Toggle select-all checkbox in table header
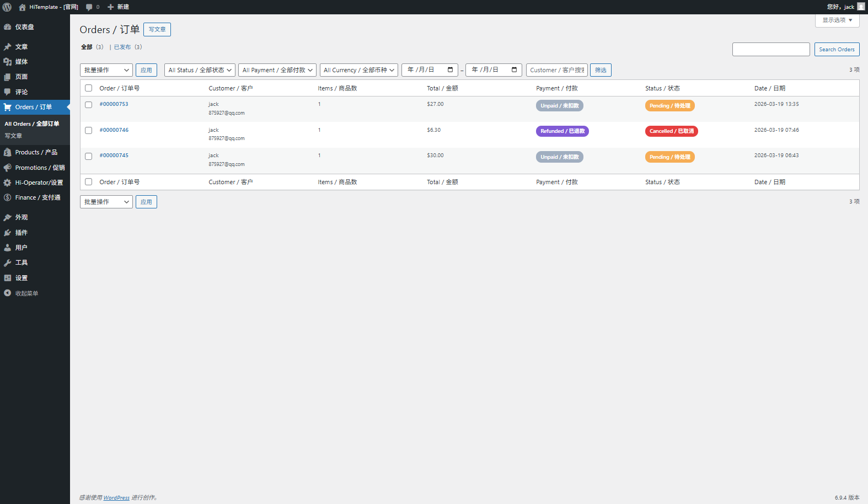This screenshot has width=868, height=504. (x=88, y=88)
